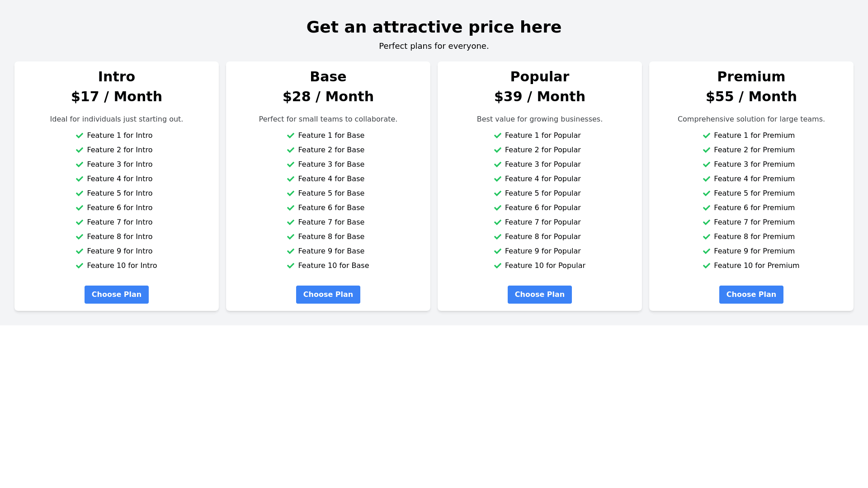
Task: Click the Premium plan title
Action: point(751,77)
